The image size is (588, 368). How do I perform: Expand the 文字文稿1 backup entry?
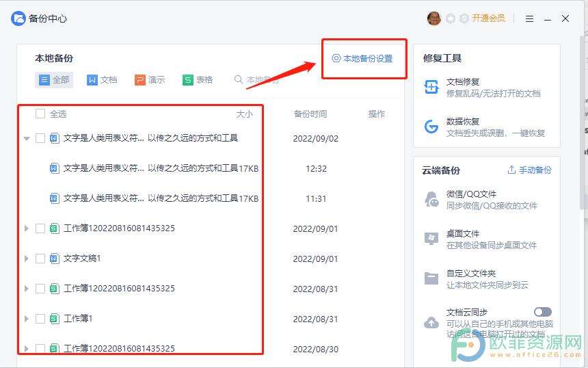point(26,259)
